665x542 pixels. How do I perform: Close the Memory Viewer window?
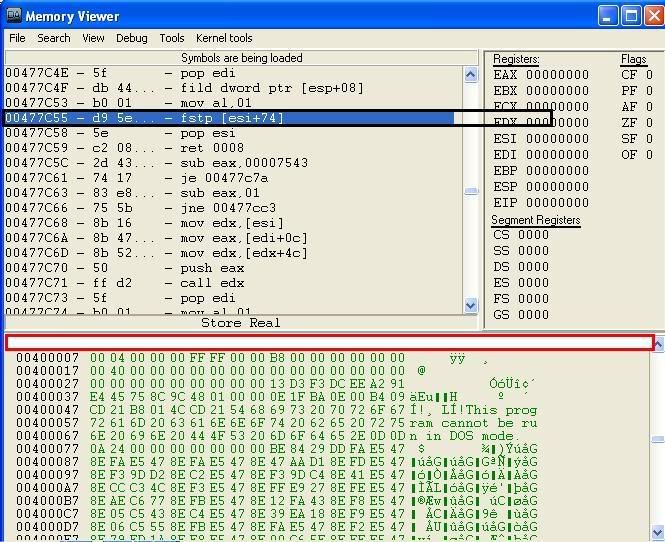point(653,16)
